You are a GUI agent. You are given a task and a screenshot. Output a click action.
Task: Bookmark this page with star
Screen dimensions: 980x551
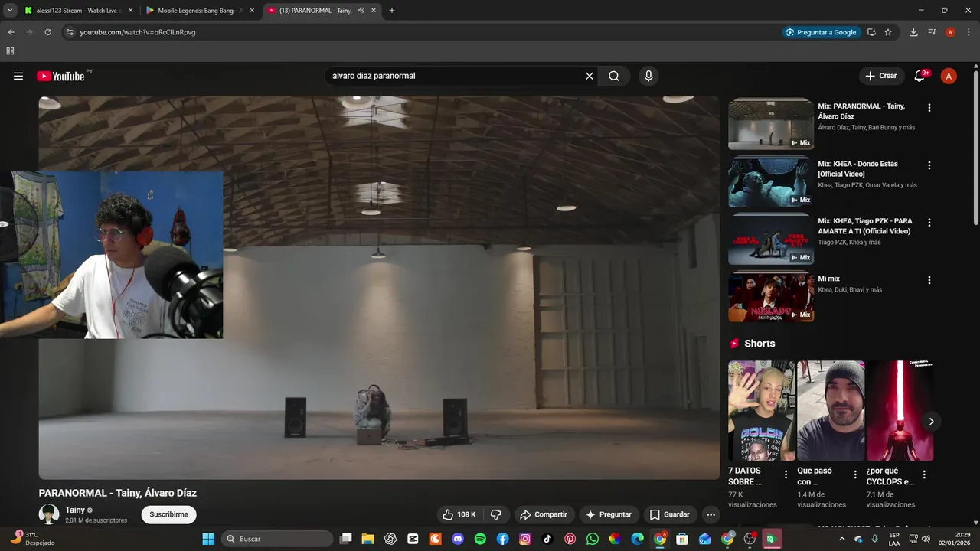coord(888,32)
